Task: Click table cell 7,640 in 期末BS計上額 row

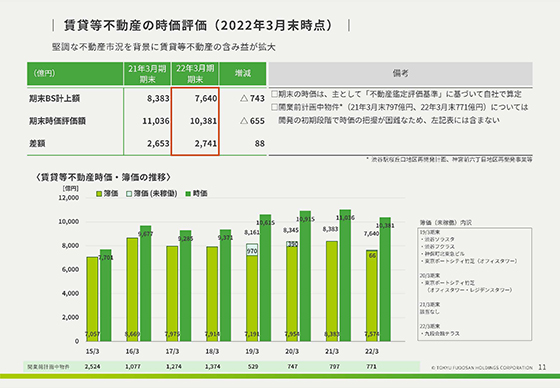Action: point(206,98)
